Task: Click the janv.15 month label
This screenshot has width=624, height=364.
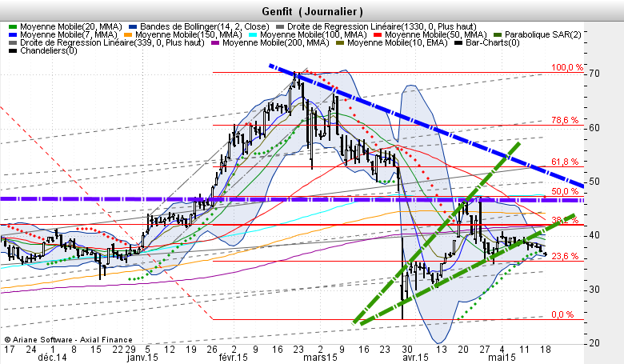Action: [x=142, y=358]
